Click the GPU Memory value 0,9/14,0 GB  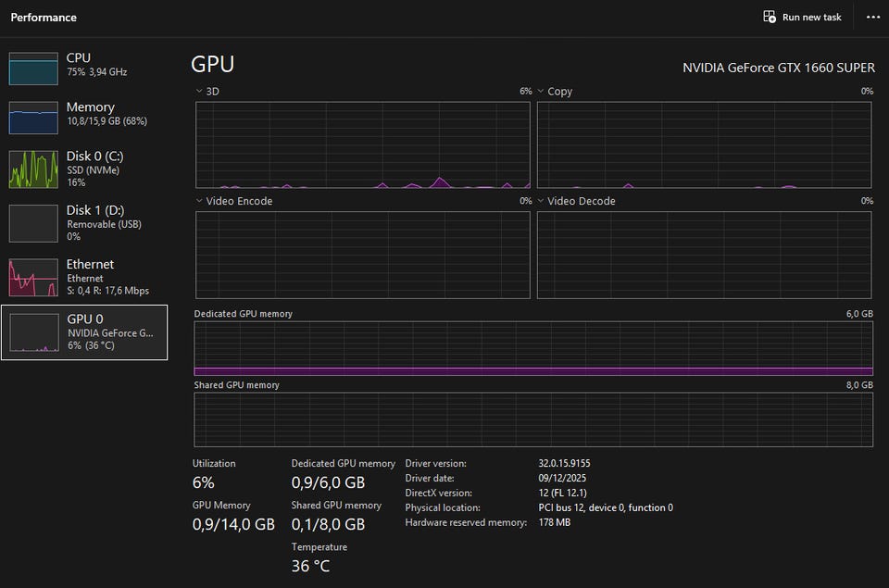[233, 524]
